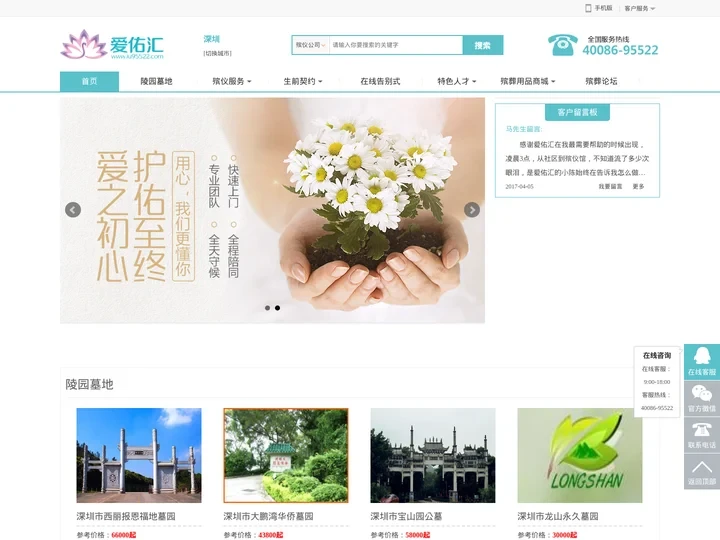Click 我要留言 leave message link

point(610,186)
